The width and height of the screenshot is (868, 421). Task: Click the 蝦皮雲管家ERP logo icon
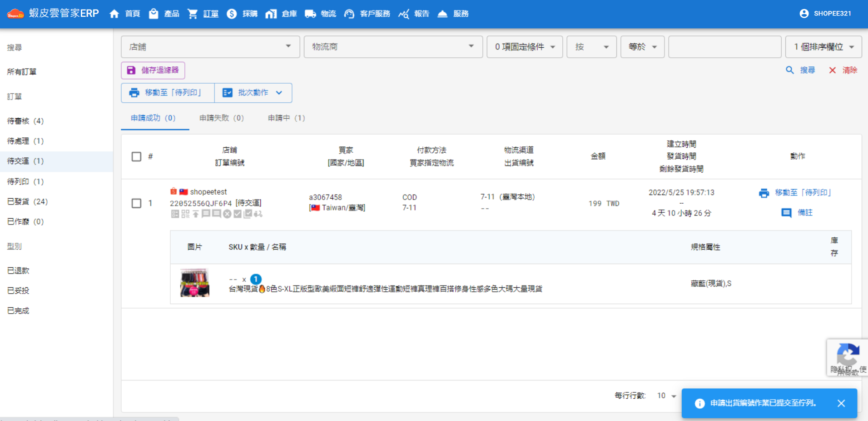(15, 14)
